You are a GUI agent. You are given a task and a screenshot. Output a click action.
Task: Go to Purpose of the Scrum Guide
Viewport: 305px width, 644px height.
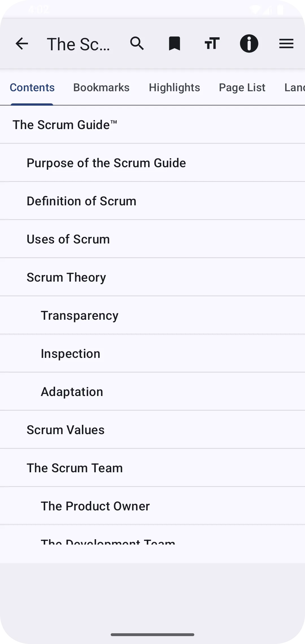click(x=152, y=163)
